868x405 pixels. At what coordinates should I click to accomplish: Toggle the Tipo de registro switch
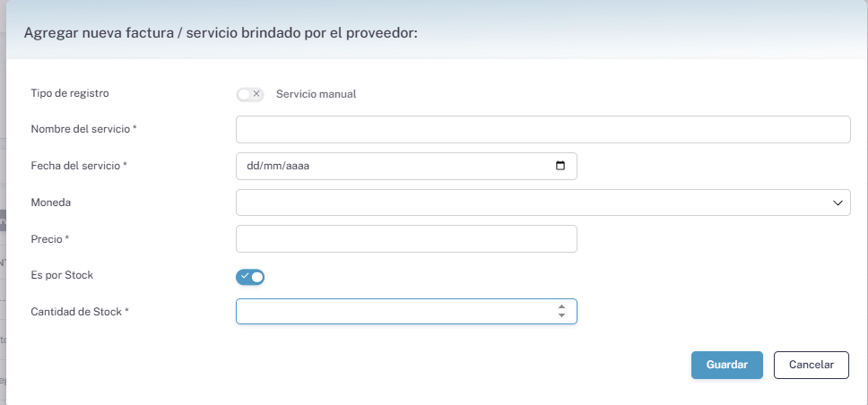[x=249, y=94]
